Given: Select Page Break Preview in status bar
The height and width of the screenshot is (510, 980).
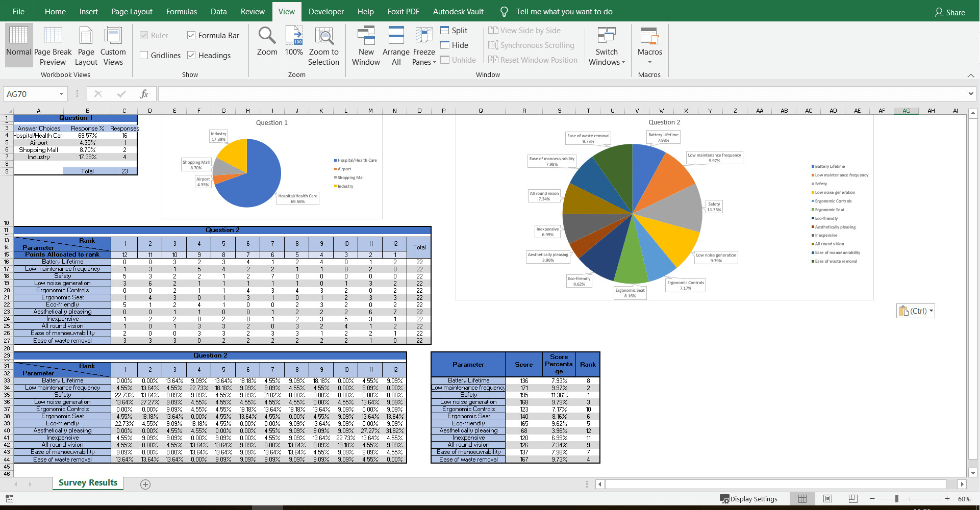Looking at the screenshot, I should click(853, 499).
